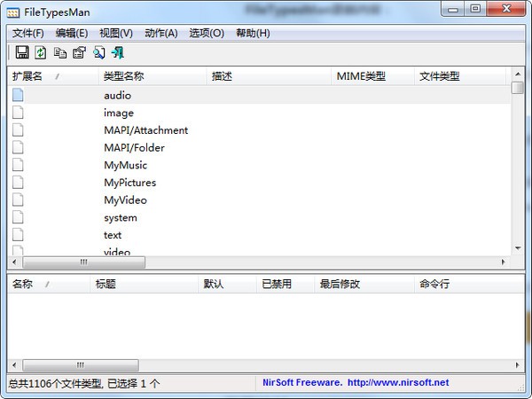Sort by the 名称 column header

click(49, 284)
